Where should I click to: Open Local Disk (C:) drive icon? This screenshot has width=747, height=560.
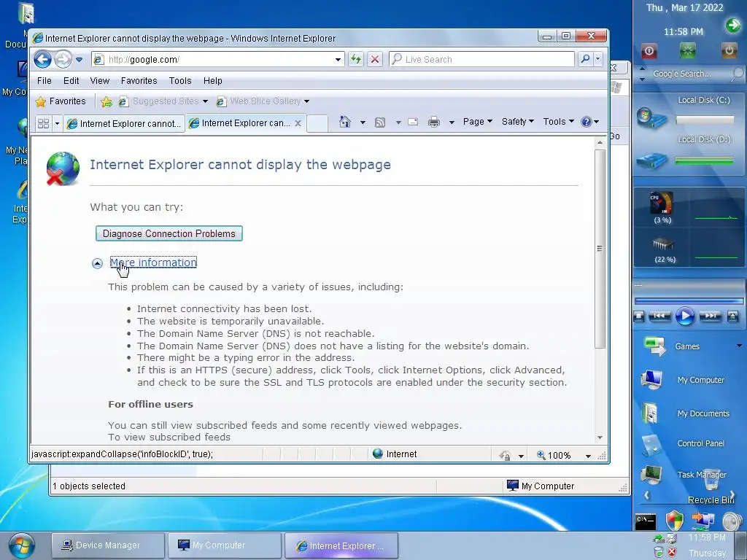(651, 117)
